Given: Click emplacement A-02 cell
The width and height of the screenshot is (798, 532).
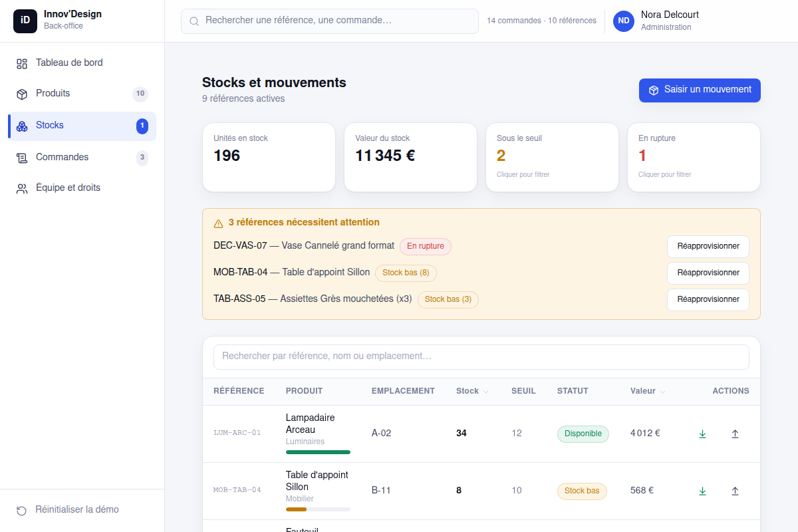Looking at the screenshot, I should (382, 434).
